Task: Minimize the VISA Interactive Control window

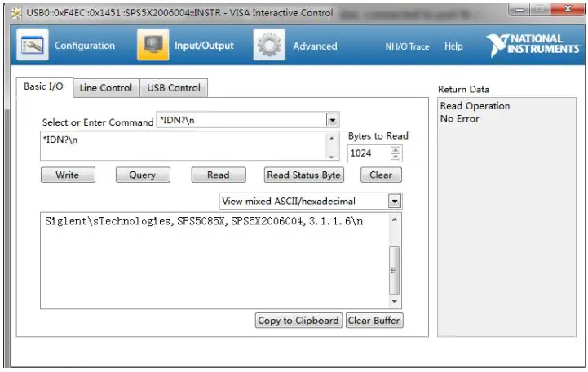Action: 519,9
